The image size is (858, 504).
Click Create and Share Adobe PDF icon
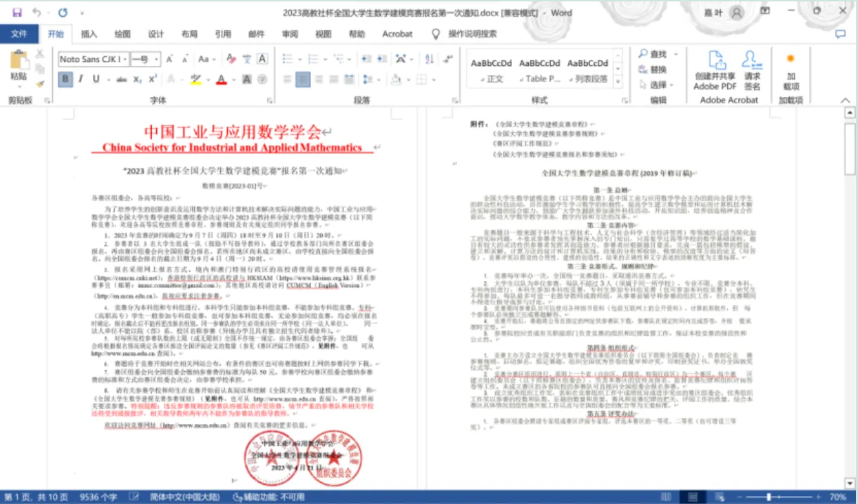(x=715, y=60)
